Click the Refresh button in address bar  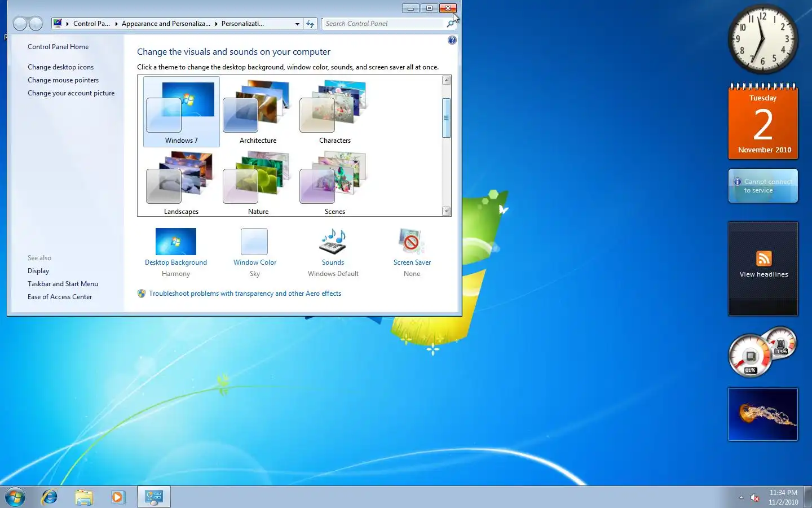click(310, 24)
